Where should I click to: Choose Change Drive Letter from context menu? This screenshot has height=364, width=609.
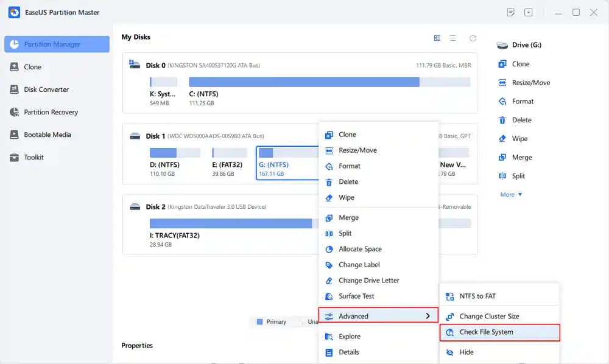(x=369, y=281)
